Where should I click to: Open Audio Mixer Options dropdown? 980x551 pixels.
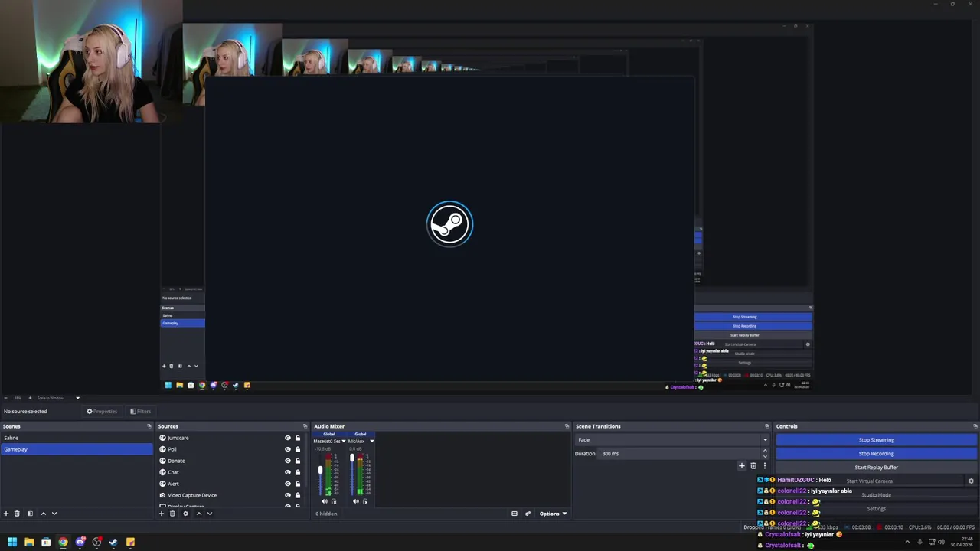[553, 514]
